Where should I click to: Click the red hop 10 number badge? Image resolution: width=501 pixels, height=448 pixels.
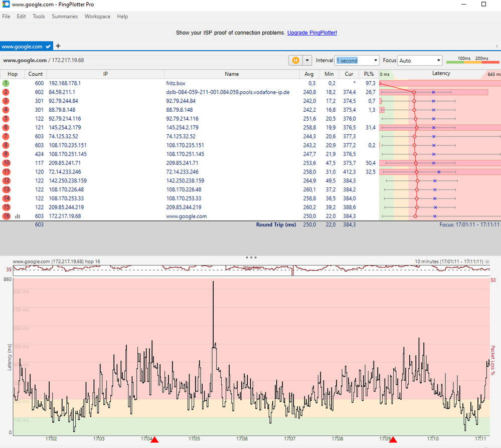(6, 163)
